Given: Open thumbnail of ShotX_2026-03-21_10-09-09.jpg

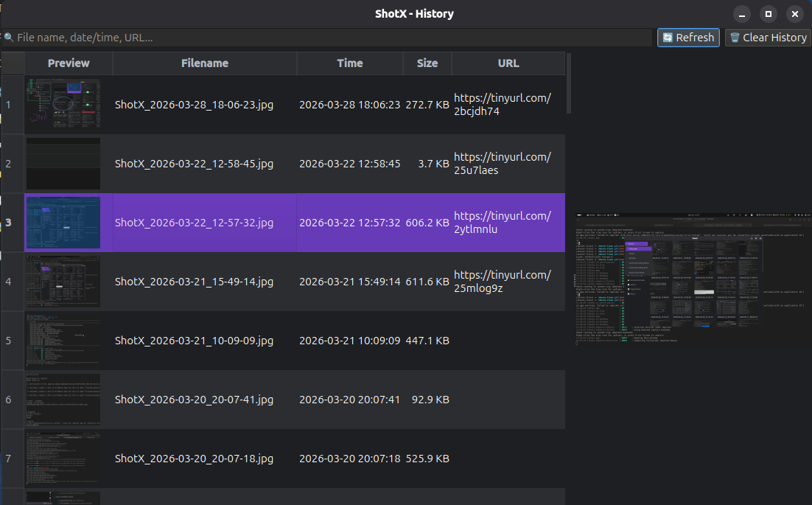Looking at the screenshot, I should [63, 341].
